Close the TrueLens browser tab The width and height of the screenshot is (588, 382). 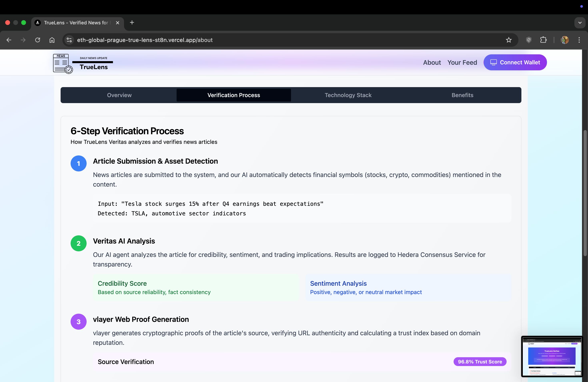pos(118,23)
